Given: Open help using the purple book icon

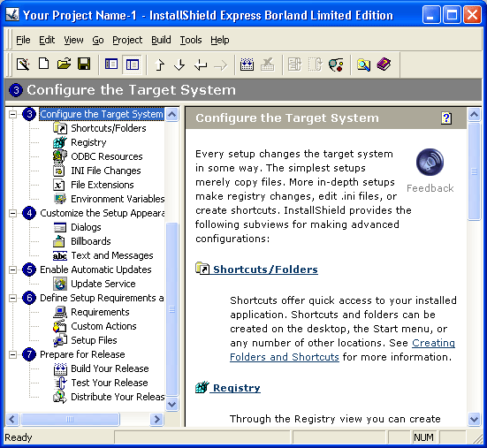Looking at the screenshot, I should (x=384, y=64).
